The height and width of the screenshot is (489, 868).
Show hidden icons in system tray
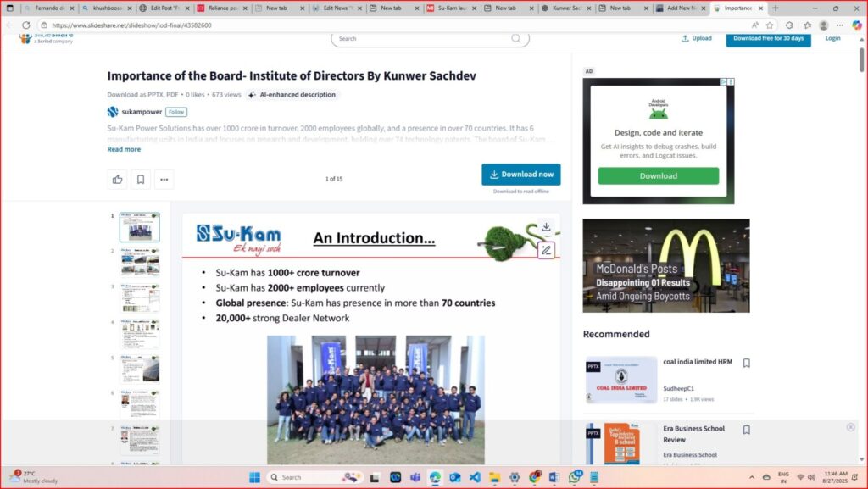pyautogui.click(x=751, y=477)
